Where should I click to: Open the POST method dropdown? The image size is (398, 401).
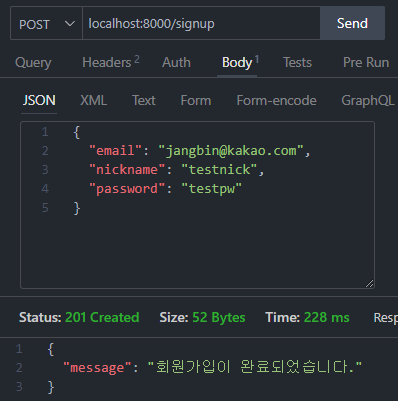pos(46,24)
